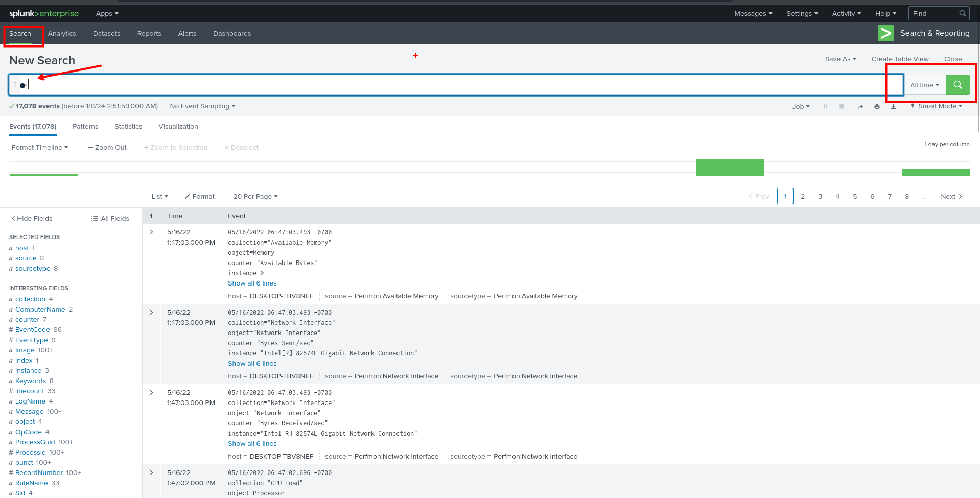Viewport: 980px width, 498px height.
Task: Hide Fields sidebar toggle
Action: [x=32, y=219]
